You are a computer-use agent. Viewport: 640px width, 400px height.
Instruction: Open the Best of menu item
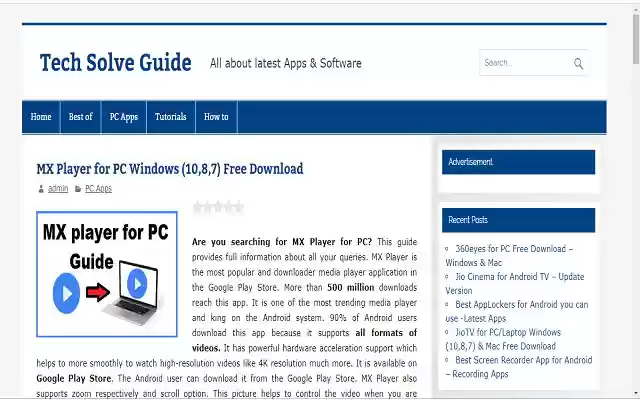pyautogui.click(x=80, y=117)
